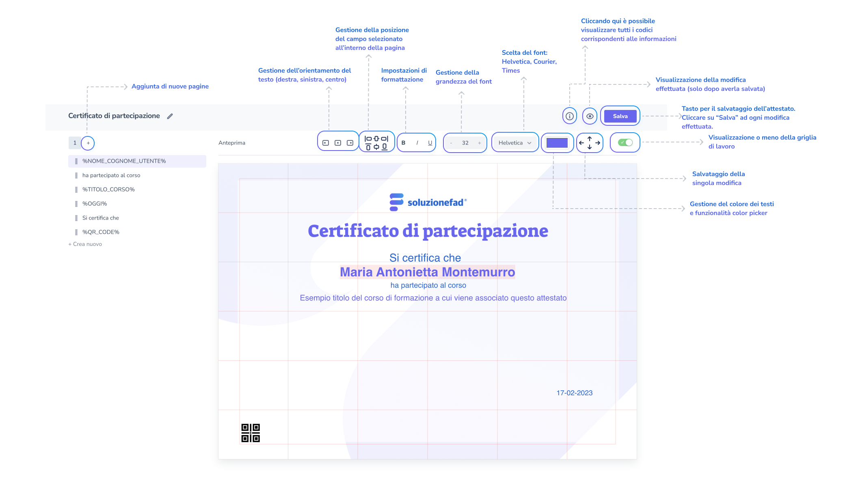Add a new page with plus button
Image resolution: width=858 pixels, height=504 pixels.
pos(88,143)
